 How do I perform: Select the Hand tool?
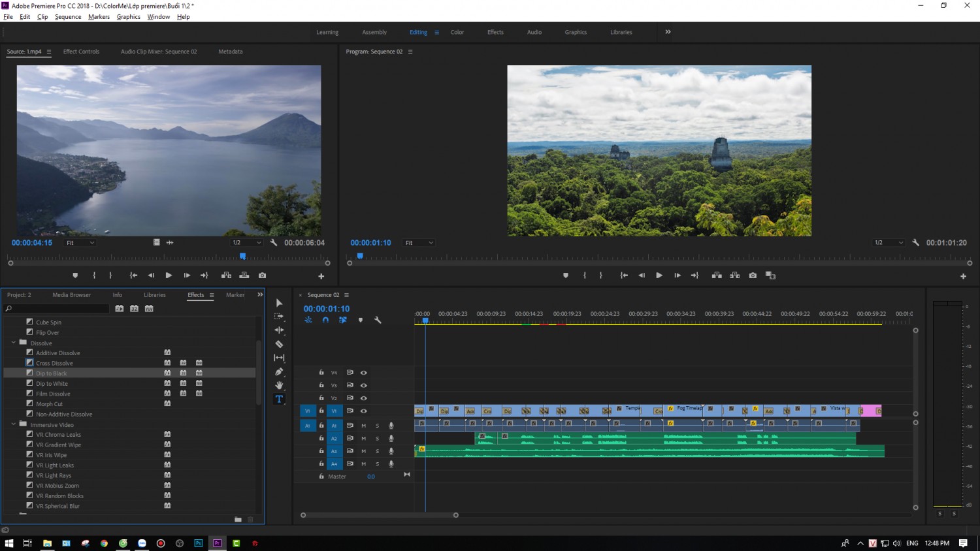click(x=279, y=385)
